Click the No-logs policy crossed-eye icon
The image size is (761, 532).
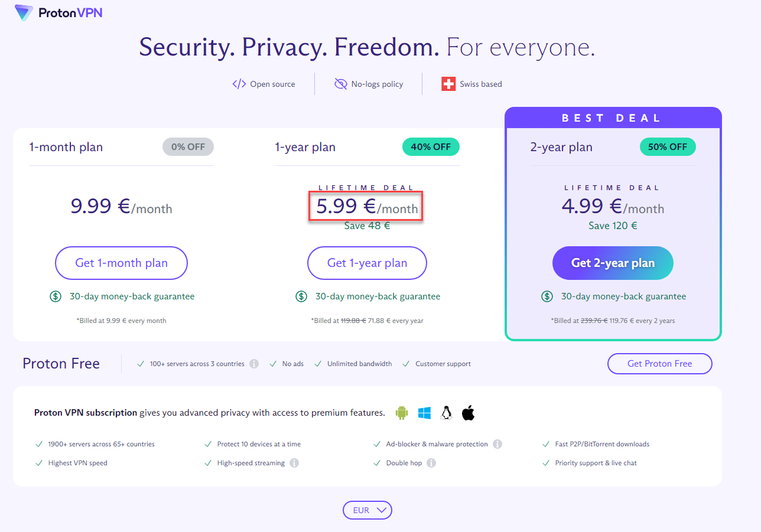[x=340, y=84]
